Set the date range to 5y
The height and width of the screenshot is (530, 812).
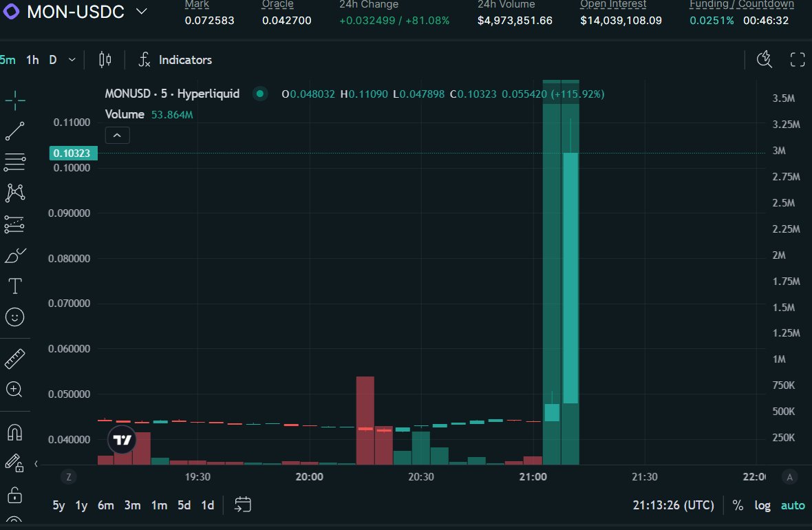coord(58,505)
